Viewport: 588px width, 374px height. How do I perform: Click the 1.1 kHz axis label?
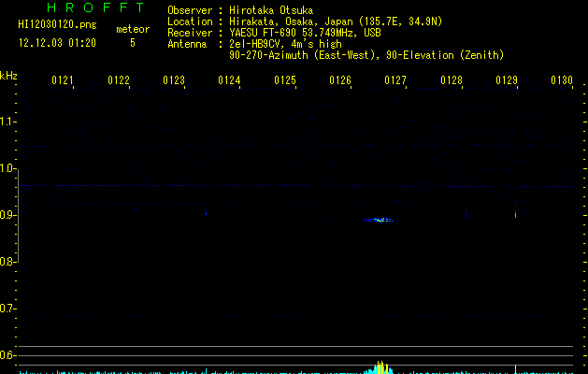(x=7, y=122)
